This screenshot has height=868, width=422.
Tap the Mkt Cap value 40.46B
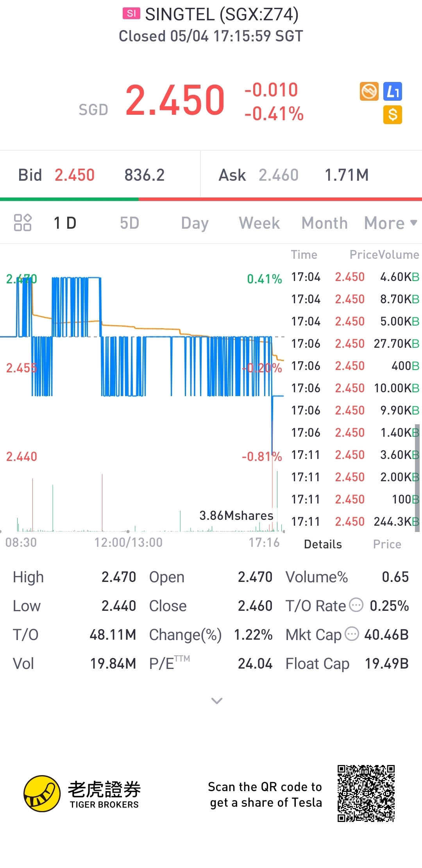pos(386,635)
